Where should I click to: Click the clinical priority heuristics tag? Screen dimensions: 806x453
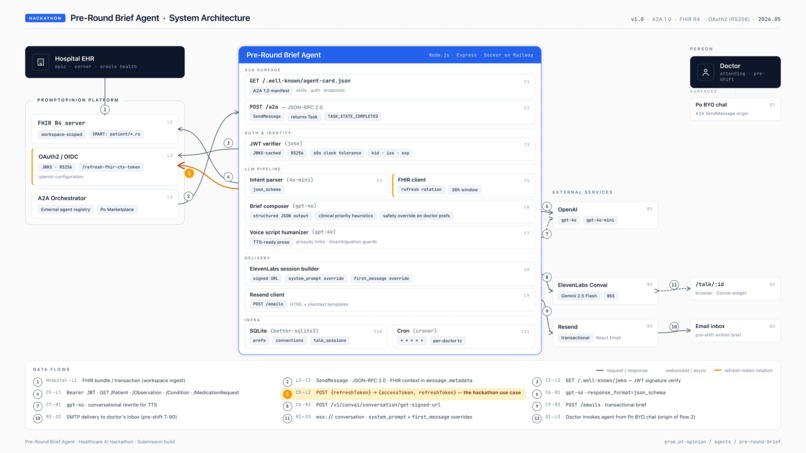(346, 216)
